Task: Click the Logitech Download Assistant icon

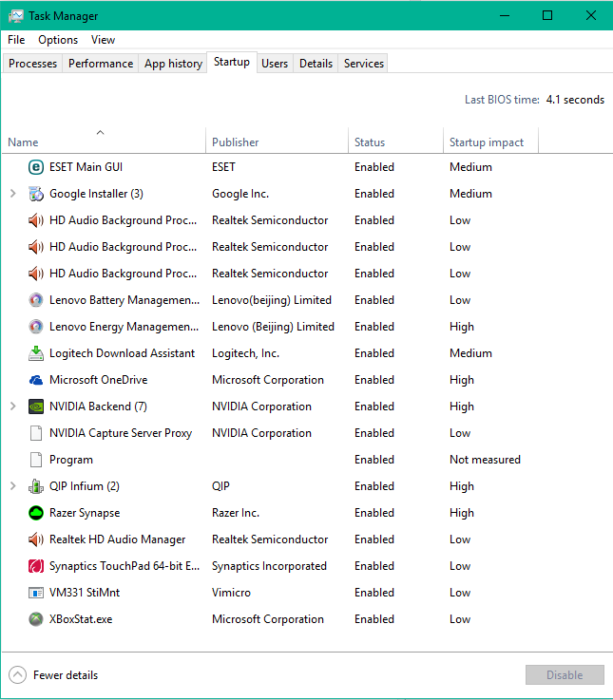Action: click(x=36, y=353)
